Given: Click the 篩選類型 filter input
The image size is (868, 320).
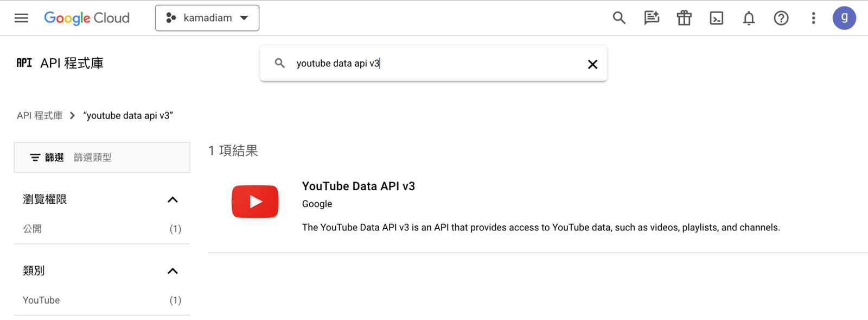Looking at the screenshot, I should (130, 158).
